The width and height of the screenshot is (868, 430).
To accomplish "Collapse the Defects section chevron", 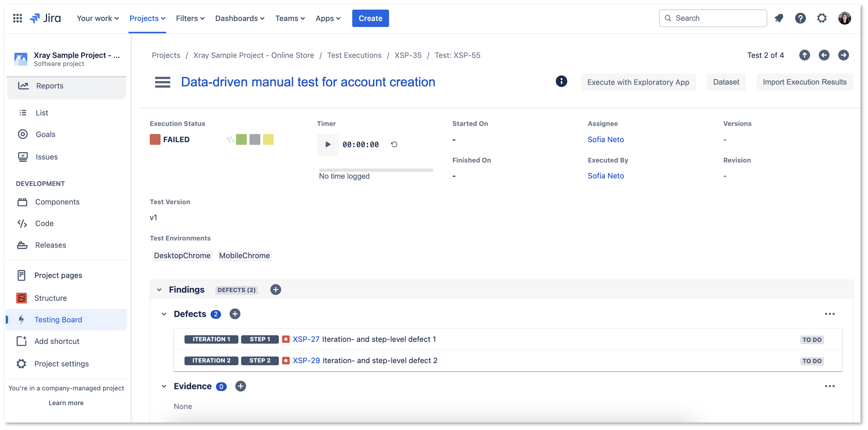I will pos(164,314).
